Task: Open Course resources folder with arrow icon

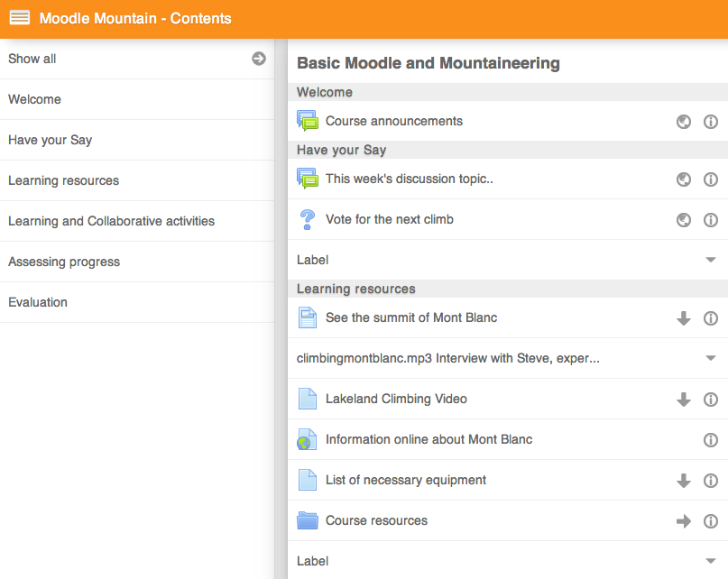Action: tap(684, 521)
